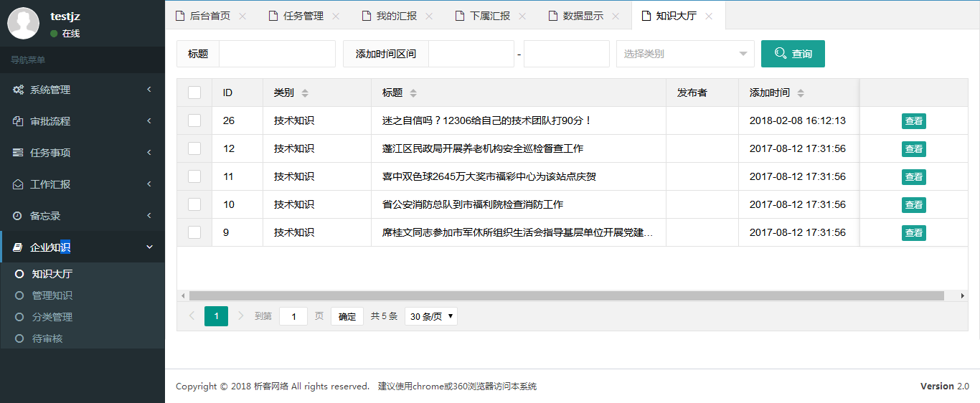Click 查看 button for row ID 12
980x403 pixels.
913,149
